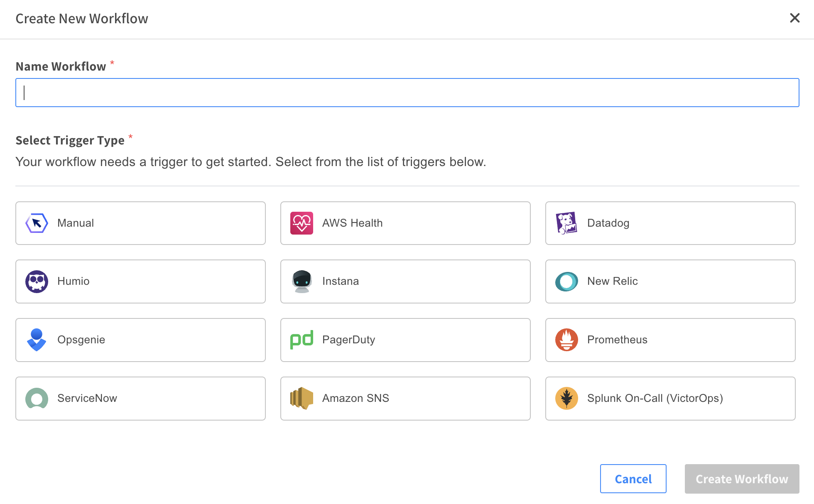Click the Instana robot icon
The width and height of the screenshot is (814, 504).
coord(302,281)
